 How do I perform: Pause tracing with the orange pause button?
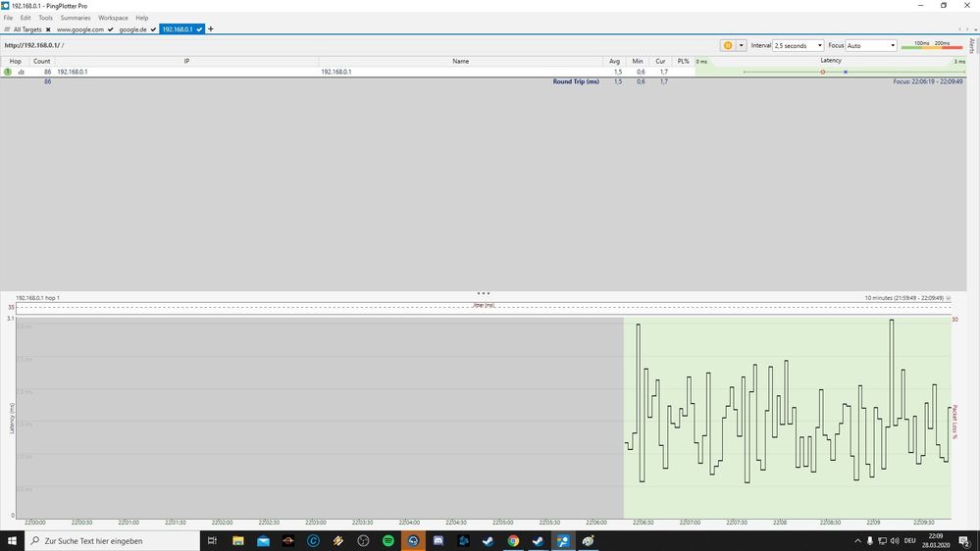pyautogui.click(x=728, y=46)
